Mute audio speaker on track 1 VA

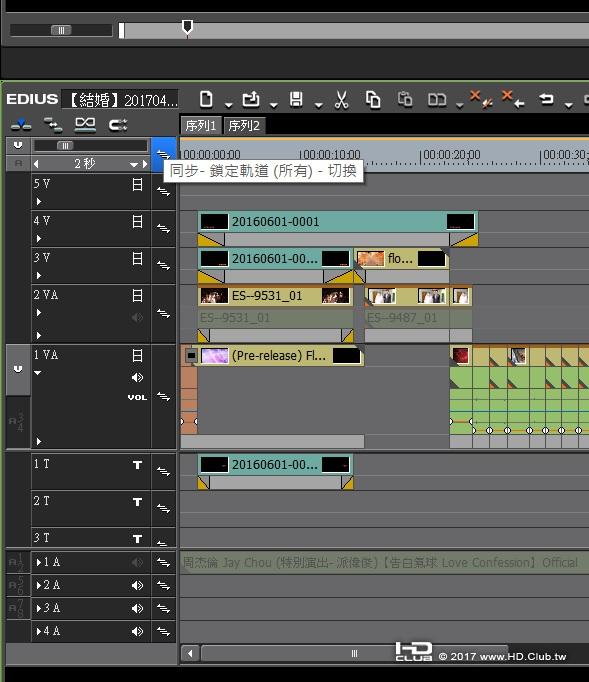pyautogui.click(x=137, y=378)
